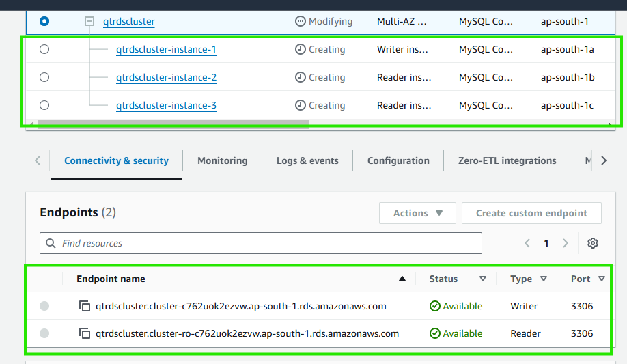This screenshot has width=627, height=364.
Task: Select qtrdscluster-instance-2 radio button
Action: click(44, 77)
